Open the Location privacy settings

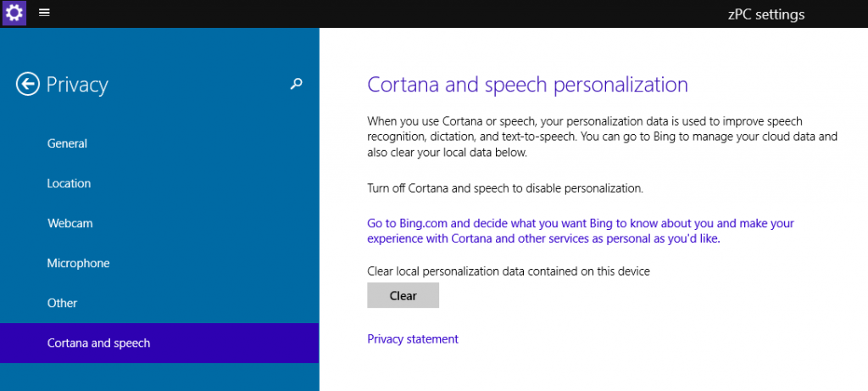click(69, 183)
